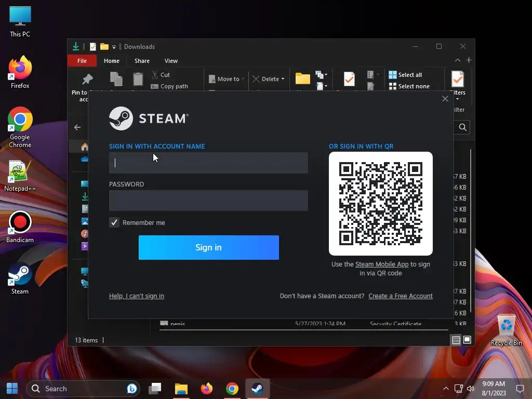The height and width of the screenshot is (399, 532).
Task: Open Bandicam desktop shortcut
Action: 20,228
